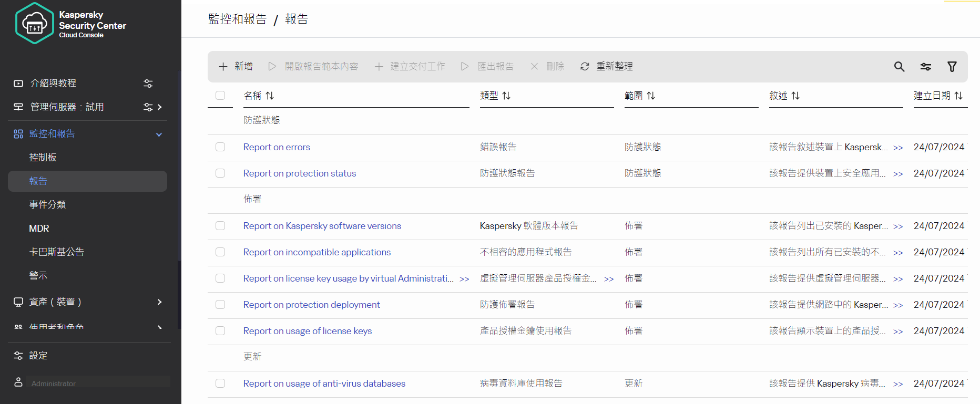Select checkbox for Report on incompatible applications
This screenshot has width=980, height=404.
click(220, 252)
